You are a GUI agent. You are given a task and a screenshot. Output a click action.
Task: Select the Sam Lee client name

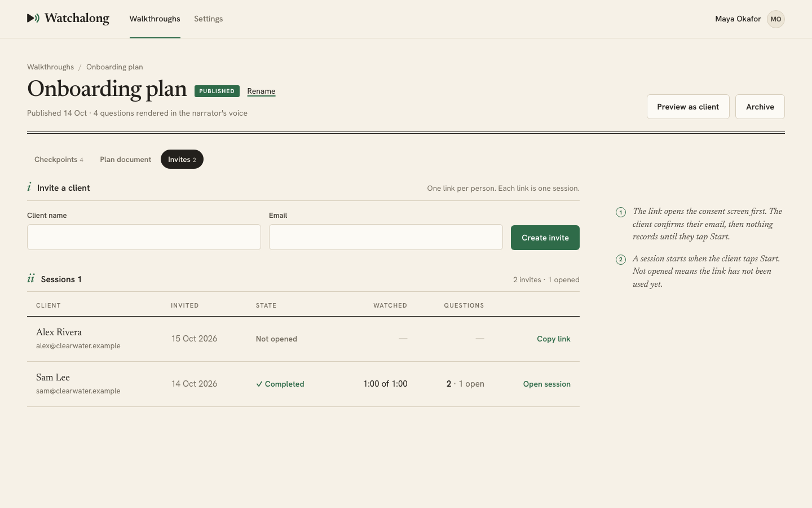pos(53,377)
